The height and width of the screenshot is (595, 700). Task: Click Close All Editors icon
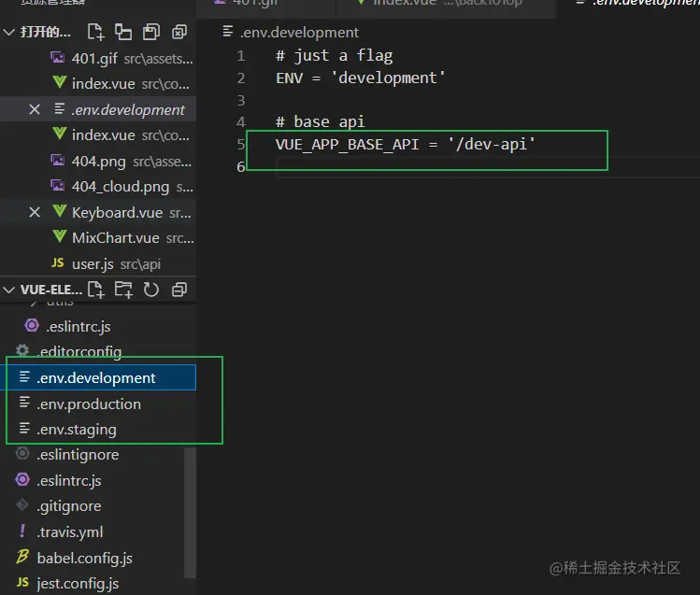(x=179, y=32)
